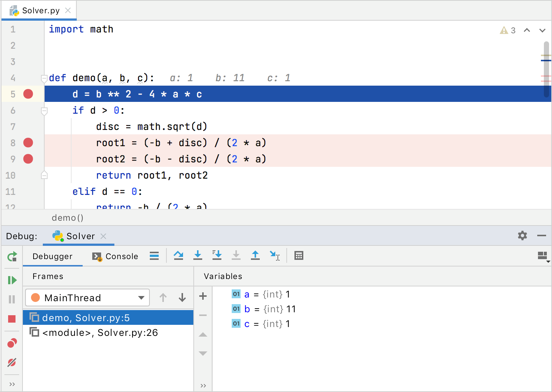
Task: Stop the debugger with red square
Action: [x=12, y=318]
